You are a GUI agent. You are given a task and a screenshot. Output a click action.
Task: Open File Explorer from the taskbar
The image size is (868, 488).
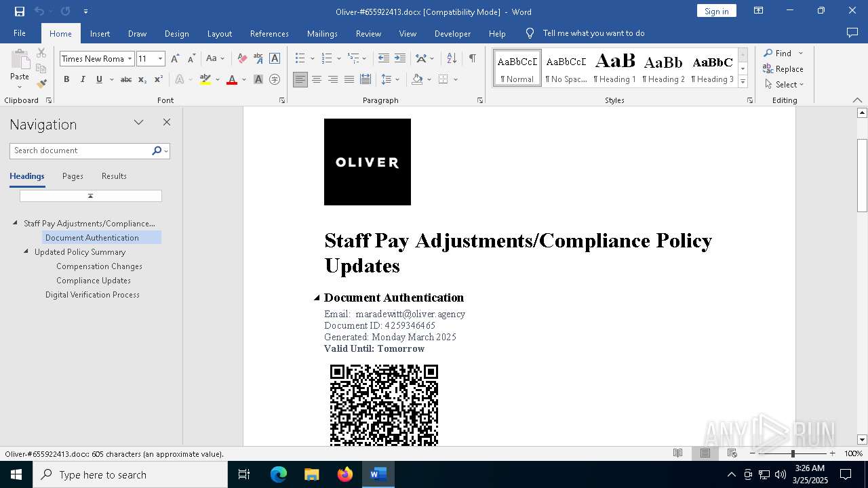312,474
